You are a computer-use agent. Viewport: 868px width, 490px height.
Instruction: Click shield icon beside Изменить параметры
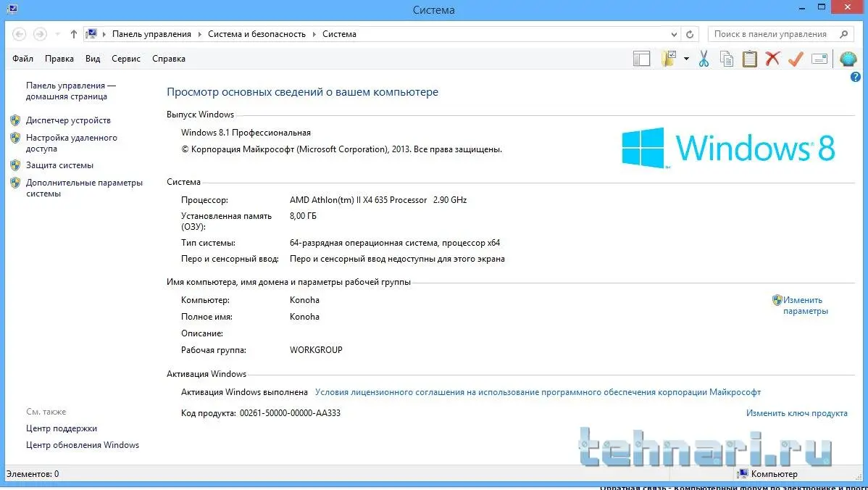(777, 300)
